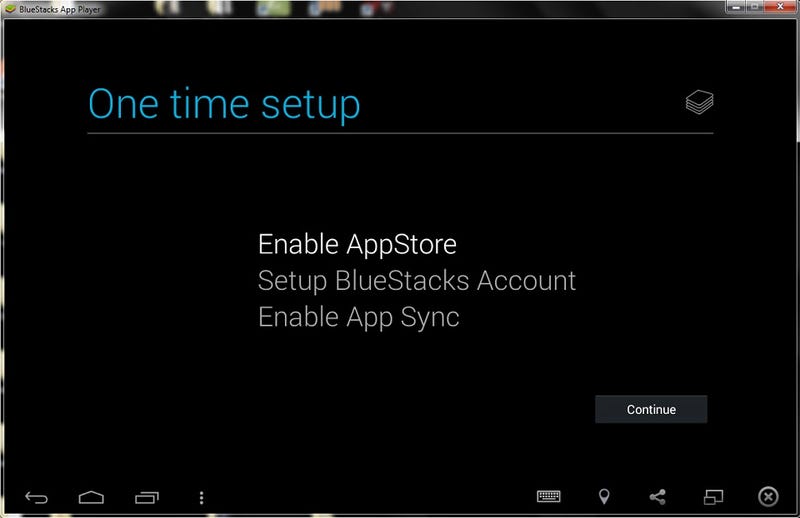Click the share icon
The width and height of the screenshot is (800, 518).
click(658, 497)
